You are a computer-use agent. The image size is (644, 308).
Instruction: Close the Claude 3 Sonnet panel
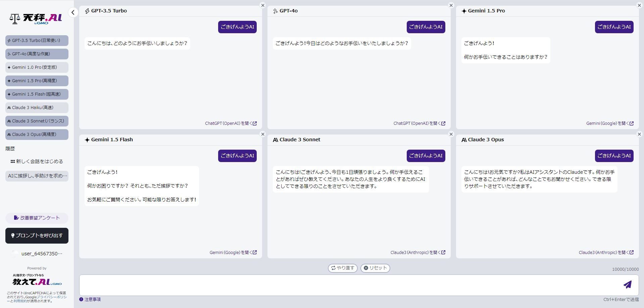click(451, 134)
